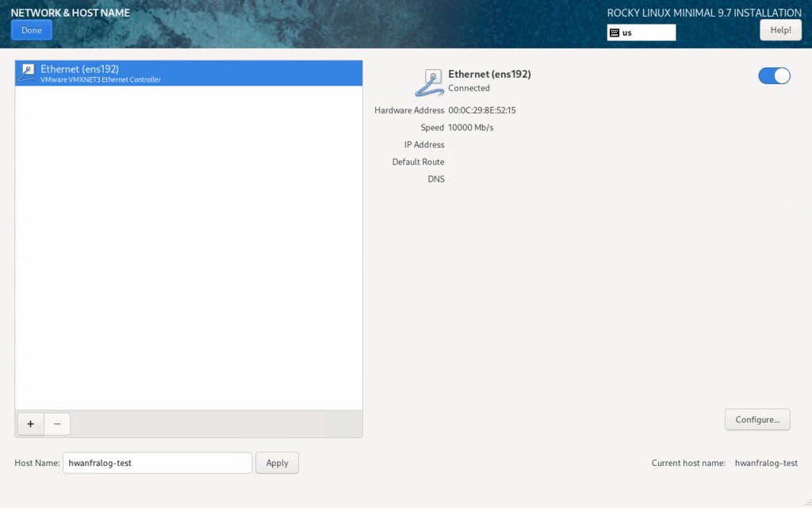Click the empty area of the device list
This screenshot has width=812, height=508.
189,246
